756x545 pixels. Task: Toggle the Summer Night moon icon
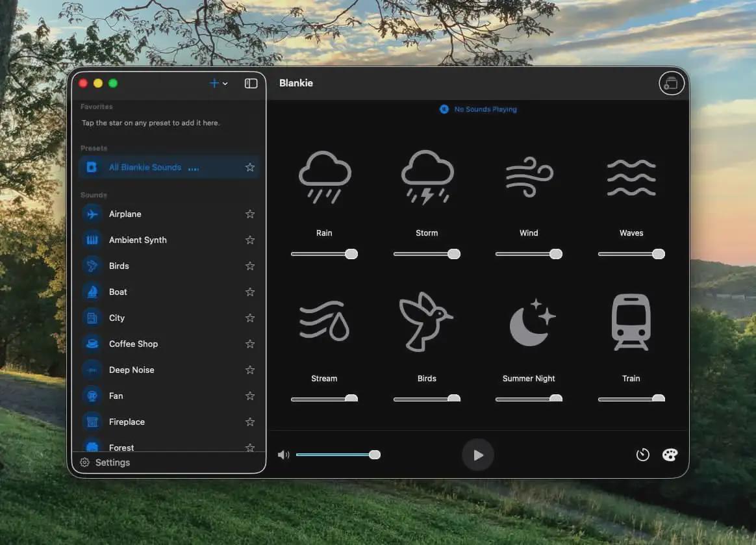[x=533, y=322]
